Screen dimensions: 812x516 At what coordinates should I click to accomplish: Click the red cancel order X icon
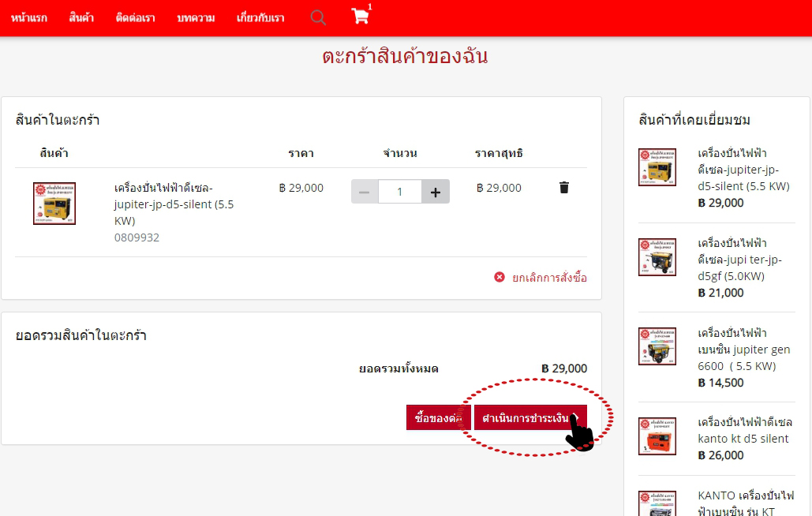(x=500, y=278)
